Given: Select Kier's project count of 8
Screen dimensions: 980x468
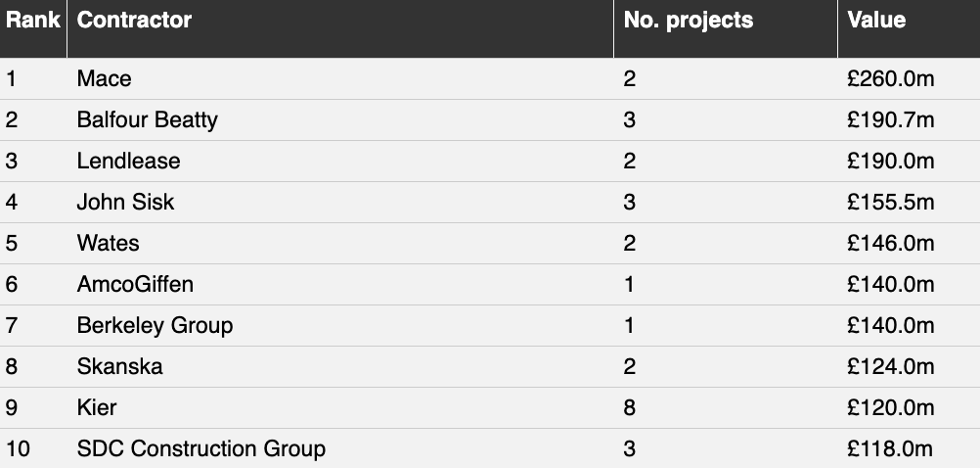Looking at the screenshot, I should 630,408.
